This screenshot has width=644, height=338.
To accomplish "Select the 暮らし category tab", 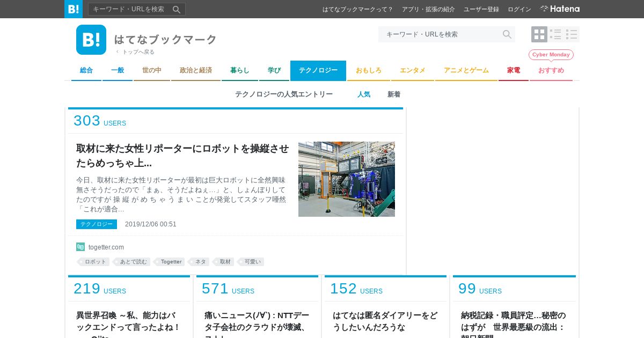I will 240,70.
